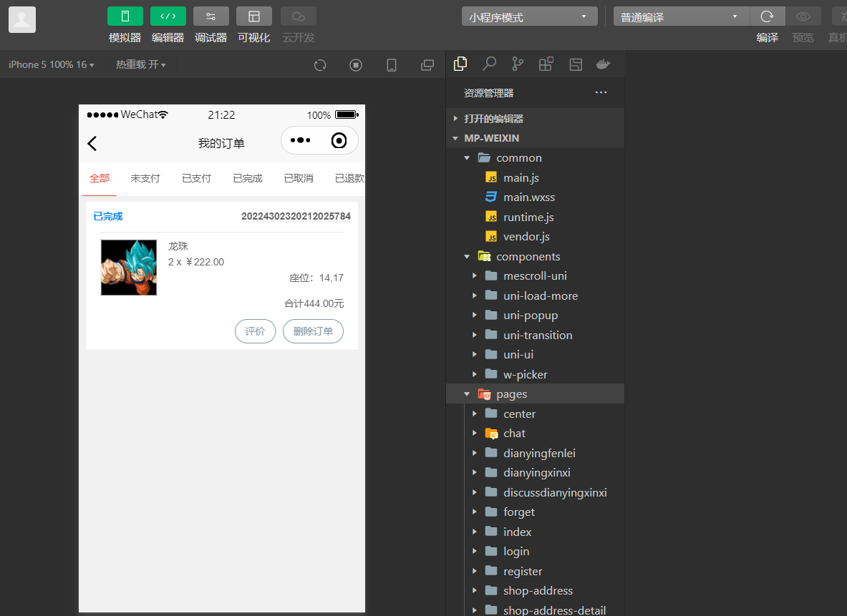Open the hot reload dropdown

point(140,65)
